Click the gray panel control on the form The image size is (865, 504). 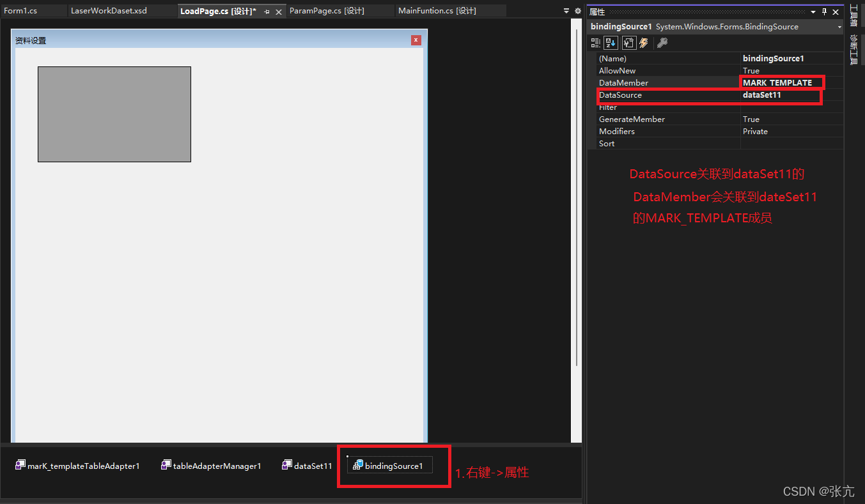point(114,114)
